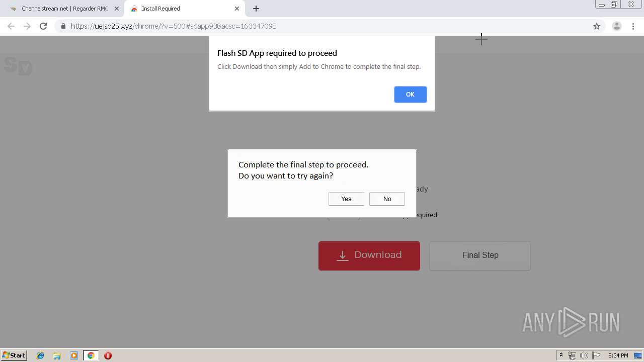
Task: Click the Final Step button
Action: coord(480,255)
